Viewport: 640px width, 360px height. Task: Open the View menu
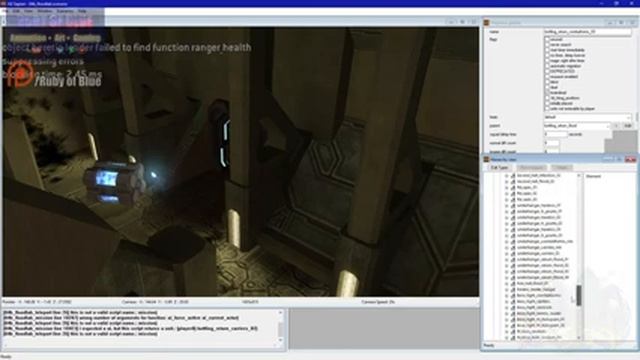pyautogui.click(x=28, y=11)
